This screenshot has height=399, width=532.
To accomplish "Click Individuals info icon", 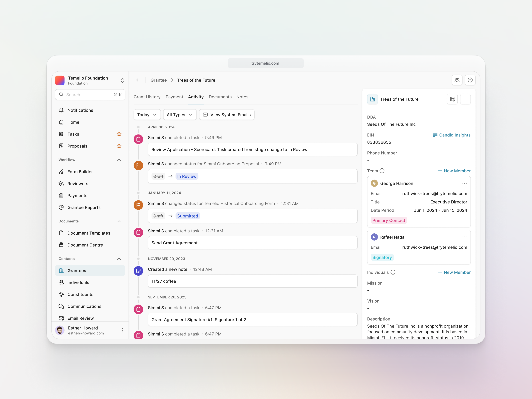I will point(393,272).
